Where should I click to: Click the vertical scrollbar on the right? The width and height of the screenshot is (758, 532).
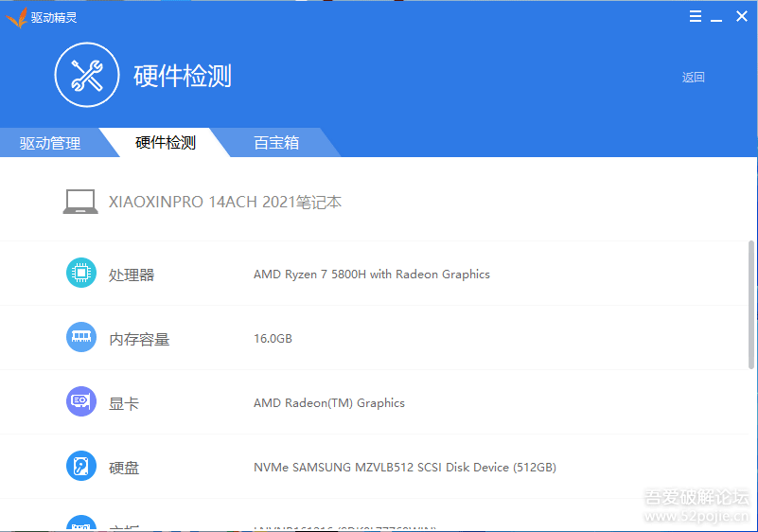[752, 303]
